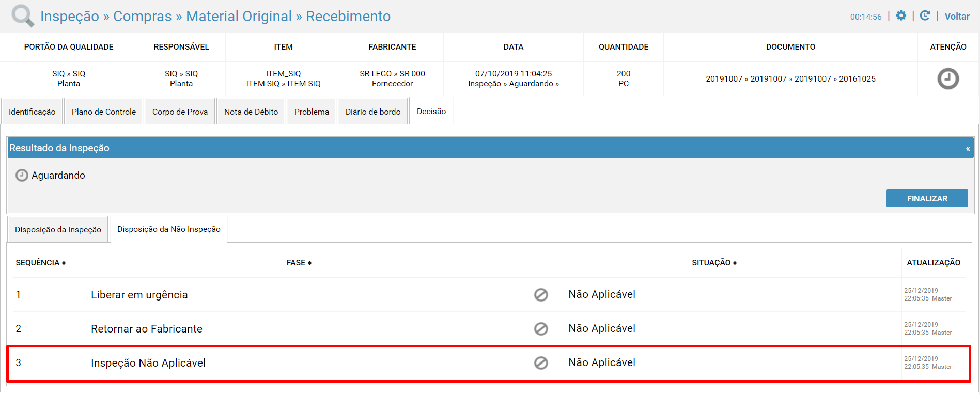Click the FINALIZAR button
Screen dimensions: 980x395
click(x=927, y=198)
